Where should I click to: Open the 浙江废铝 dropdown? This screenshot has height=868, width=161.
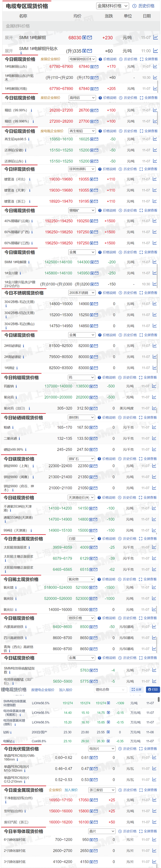[x=102, y=790]
